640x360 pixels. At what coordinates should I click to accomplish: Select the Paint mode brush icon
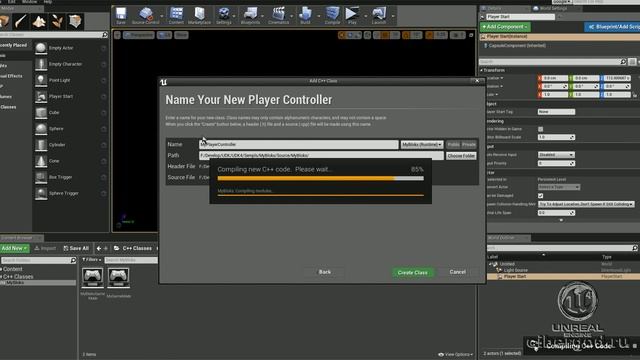(21, 21)
